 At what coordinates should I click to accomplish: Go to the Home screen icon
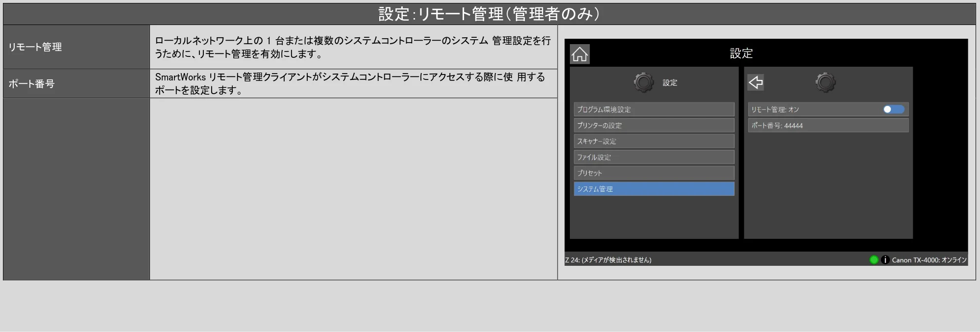click(x=580, y=54)
